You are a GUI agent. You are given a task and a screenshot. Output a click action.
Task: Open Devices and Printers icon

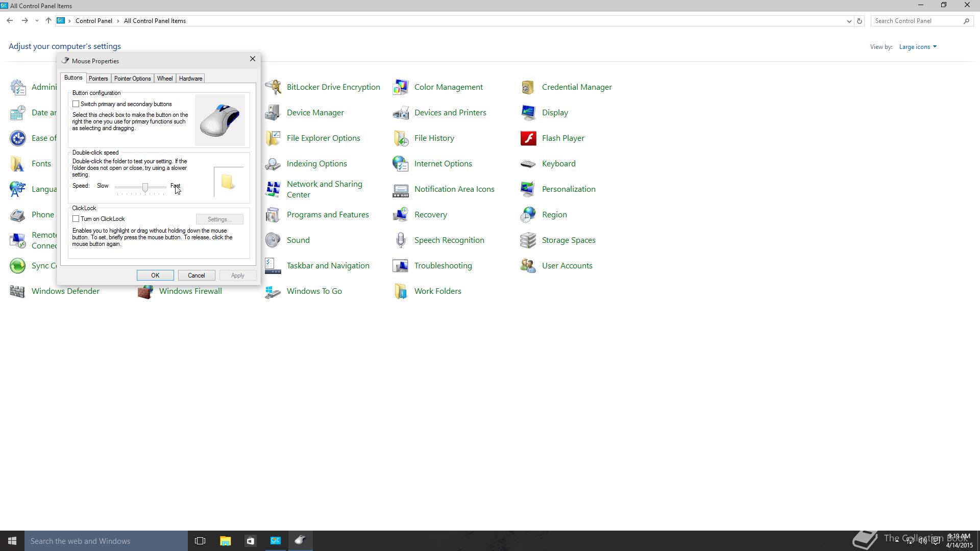(x=401, y=113)
